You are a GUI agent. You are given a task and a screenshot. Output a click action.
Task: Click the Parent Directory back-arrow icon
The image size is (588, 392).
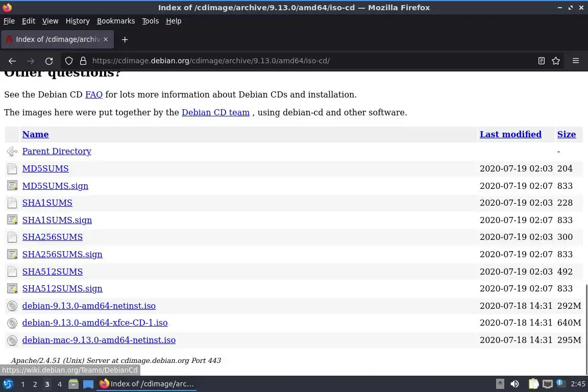click(x=12, y=151)
